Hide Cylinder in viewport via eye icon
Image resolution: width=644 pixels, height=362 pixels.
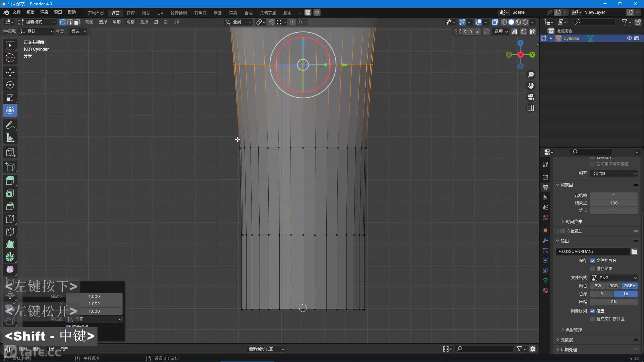(629, 38)
